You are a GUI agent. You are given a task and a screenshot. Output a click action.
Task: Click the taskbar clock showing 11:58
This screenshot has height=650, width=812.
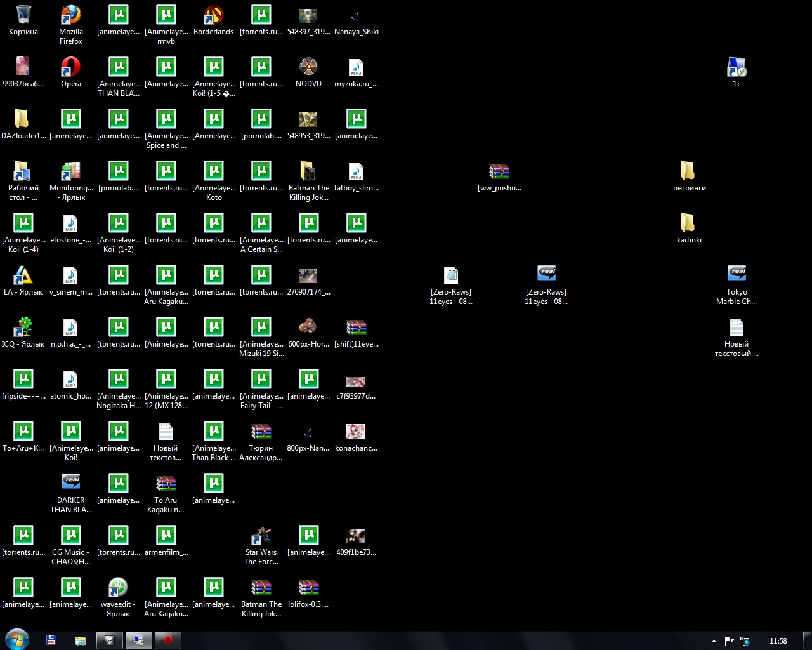click(x=778, y=641)
